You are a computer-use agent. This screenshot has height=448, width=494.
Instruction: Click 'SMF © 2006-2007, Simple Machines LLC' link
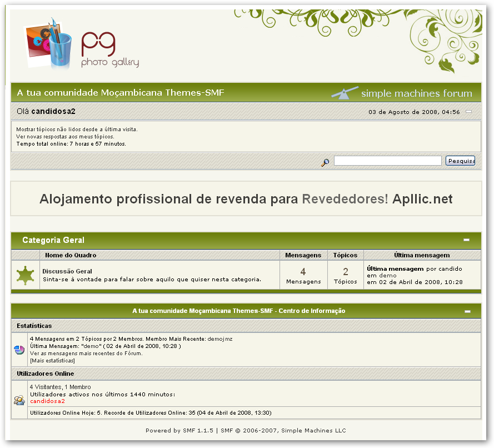coord(283,431)
